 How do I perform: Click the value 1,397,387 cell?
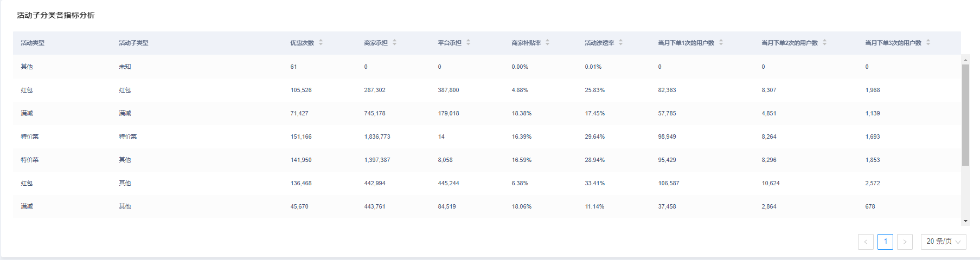[377, 160]
